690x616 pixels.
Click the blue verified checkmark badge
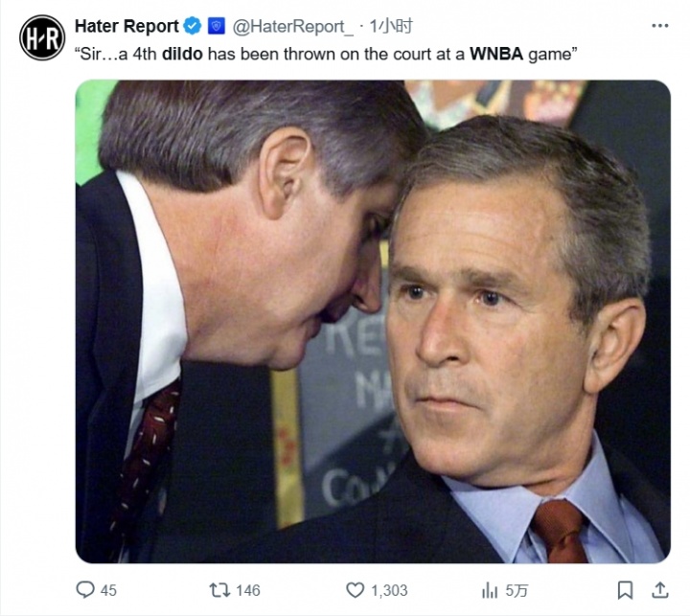[x=193, y=26]
